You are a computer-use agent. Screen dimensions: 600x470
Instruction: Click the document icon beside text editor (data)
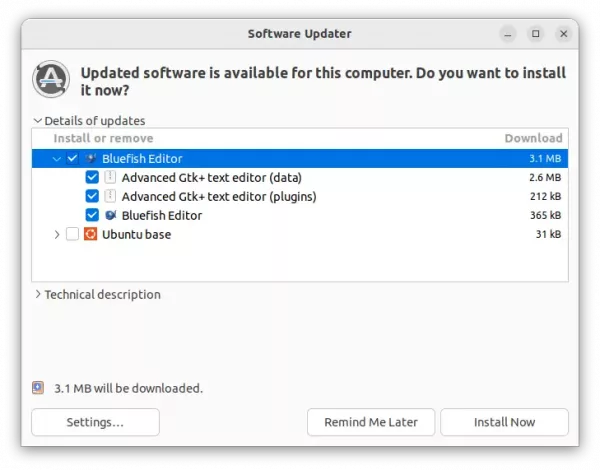click(x=110, y=177)
